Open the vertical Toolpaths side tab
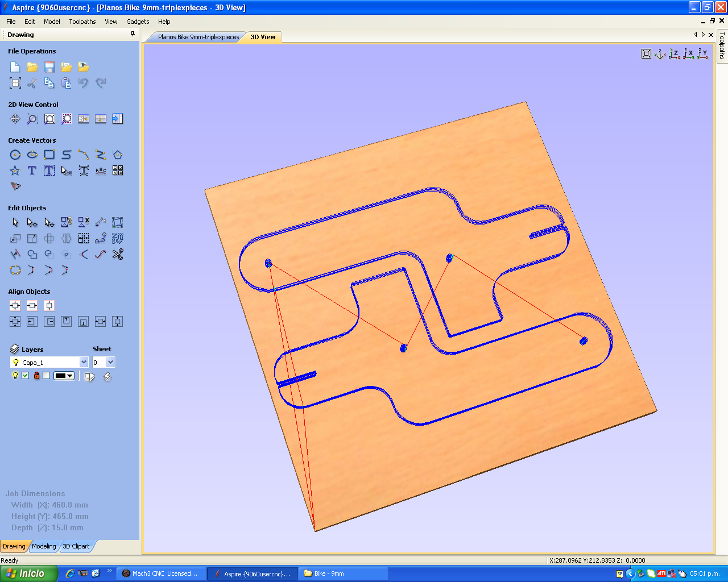Image resolution: width=728 pixels, height=582 pixels. (722, 45)
